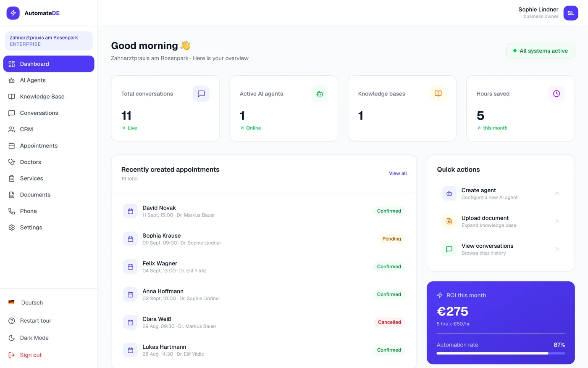This screenshot has width=588, height=368.
Task: Click the ROI this month card
Action: pos(501,323)
